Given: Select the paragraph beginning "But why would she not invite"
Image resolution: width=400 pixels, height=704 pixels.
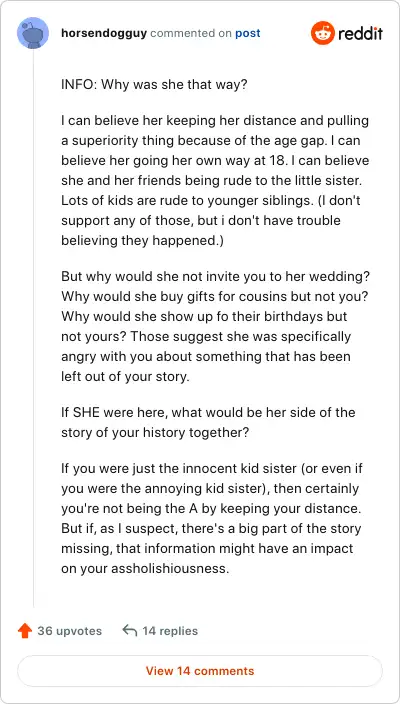Looking at the screenshot, I should pos(212,326).
